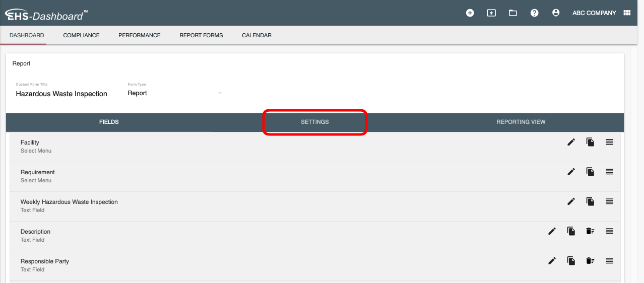
Task: Click the user account icon
Action: (x=556, y=13)
